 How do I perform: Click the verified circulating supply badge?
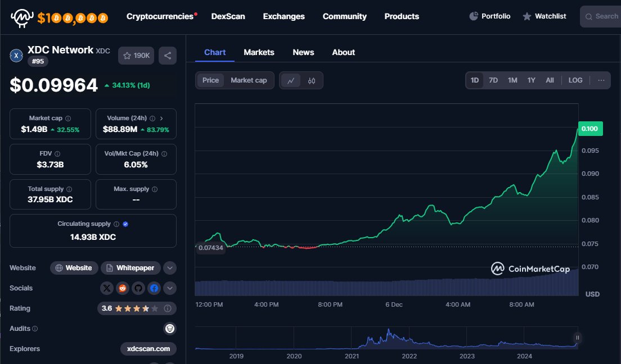(125, 224)
